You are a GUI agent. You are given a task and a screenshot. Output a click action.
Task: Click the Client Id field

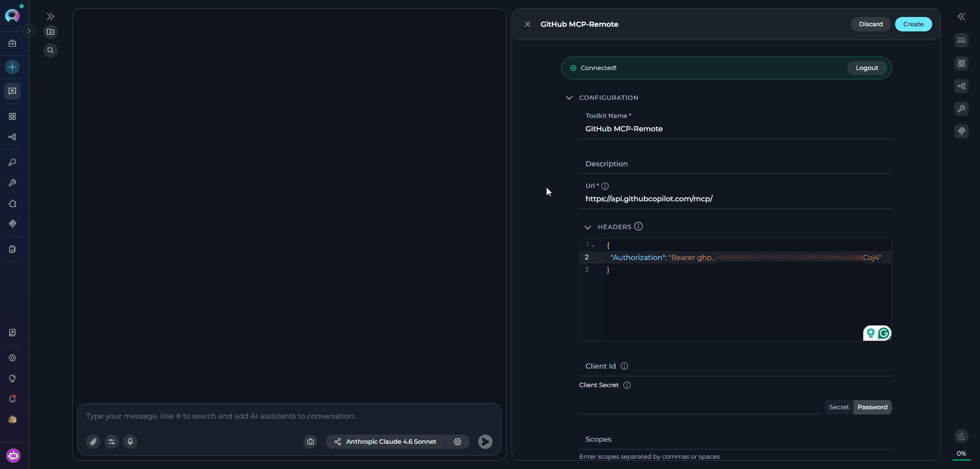[x=736, y=366]
